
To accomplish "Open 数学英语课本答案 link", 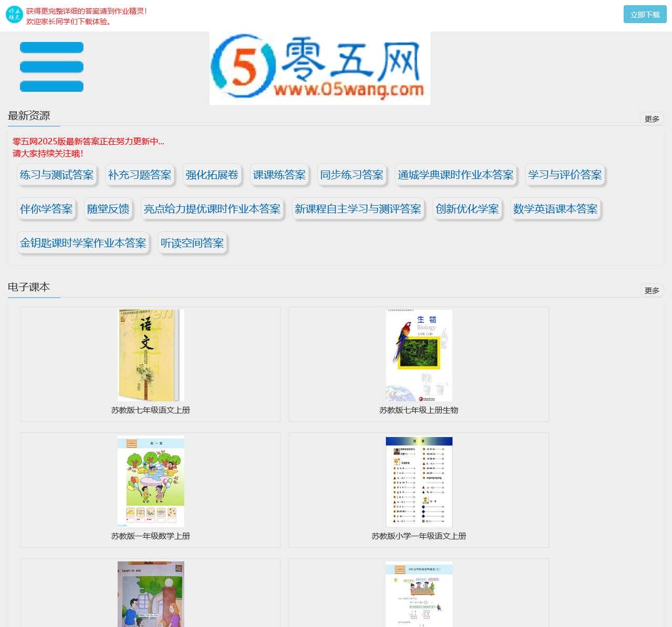I will [x=555, y=209].
